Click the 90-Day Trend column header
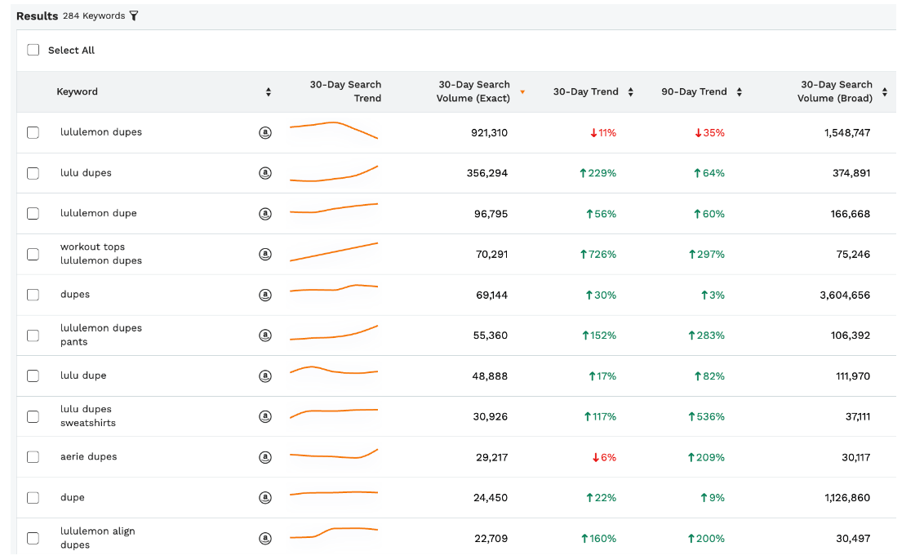Screen dimensions: 924x560 tap(694, 91)
